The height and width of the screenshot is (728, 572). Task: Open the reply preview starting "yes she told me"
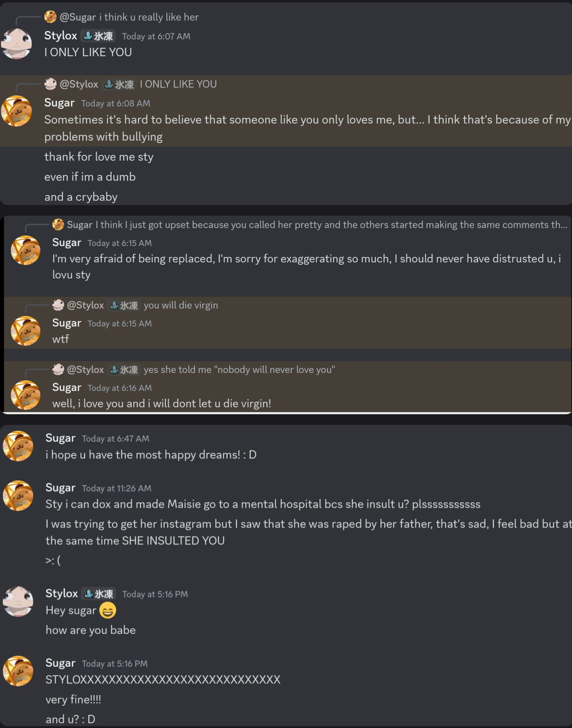[239, 370]
